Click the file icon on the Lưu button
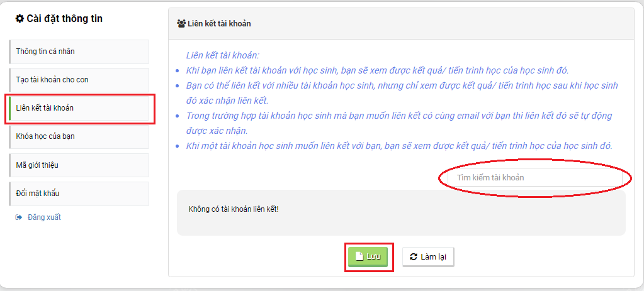The width and height of the screenshot is (644, 291). [359, 256]
